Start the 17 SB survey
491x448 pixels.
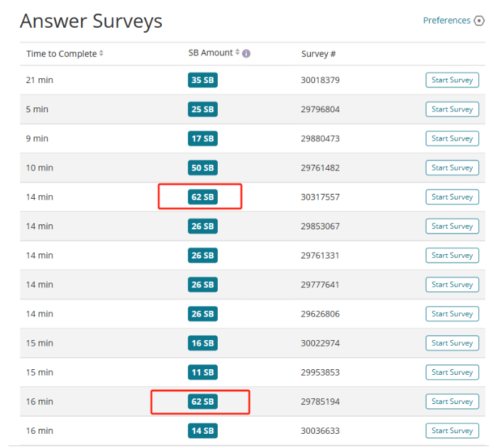point(452,138)
